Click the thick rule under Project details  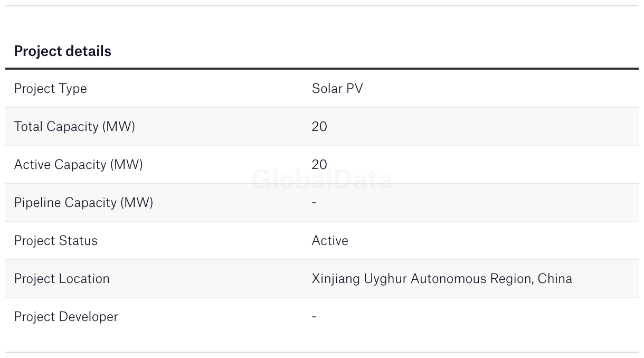click(x=322, y=69)
